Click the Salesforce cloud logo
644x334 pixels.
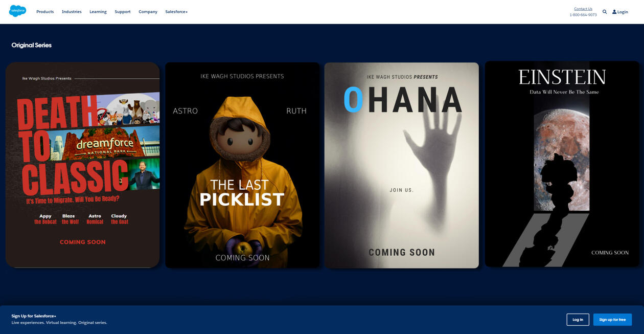17,11
